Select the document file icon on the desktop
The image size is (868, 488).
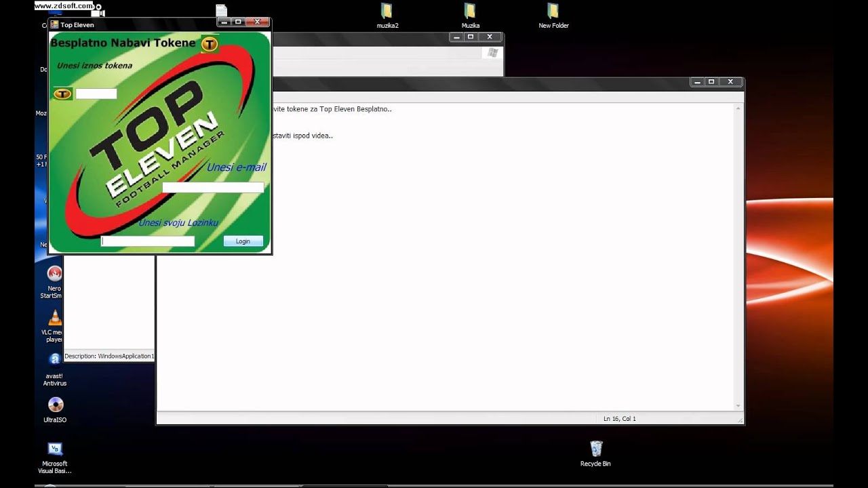222,10
